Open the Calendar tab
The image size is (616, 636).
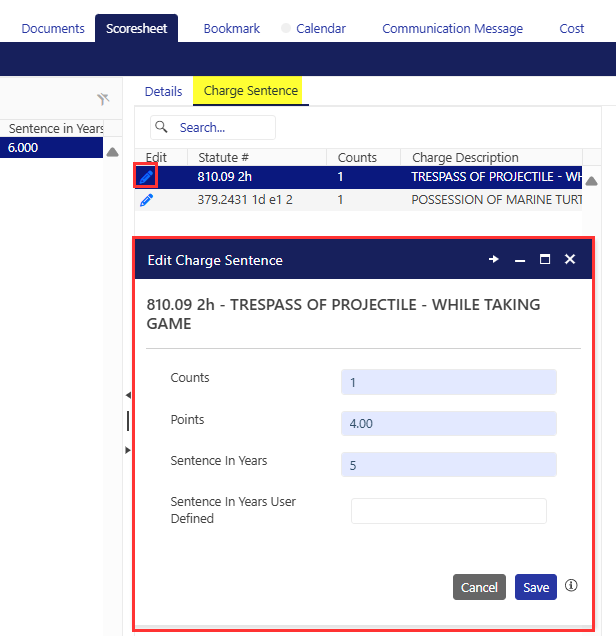(320, 28)
